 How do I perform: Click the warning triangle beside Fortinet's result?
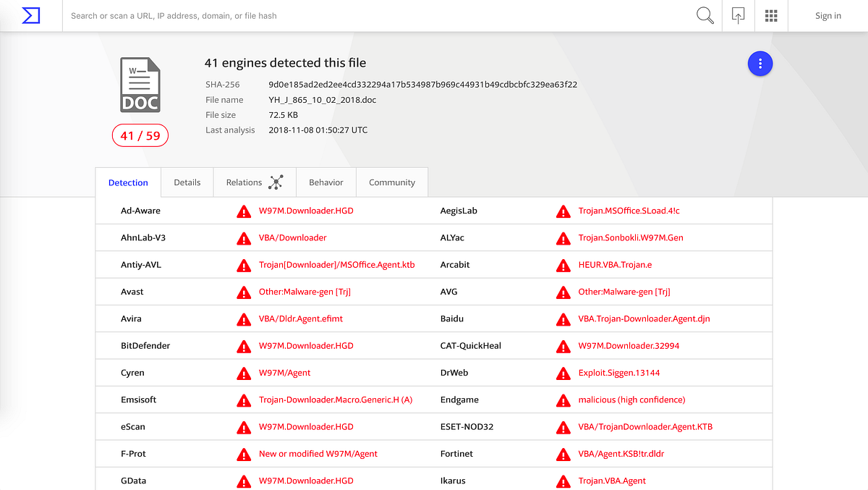click(x=563, y=454)
